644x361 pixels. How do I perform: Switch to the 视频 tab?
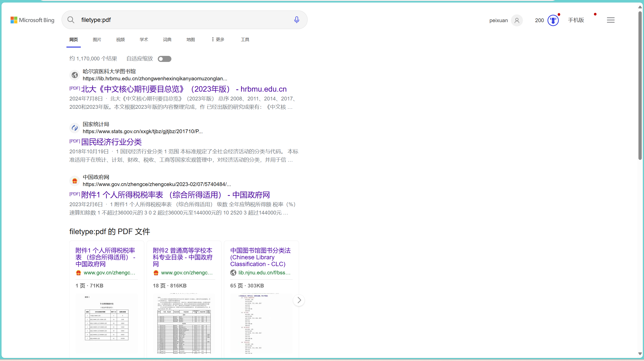(121, 40)
